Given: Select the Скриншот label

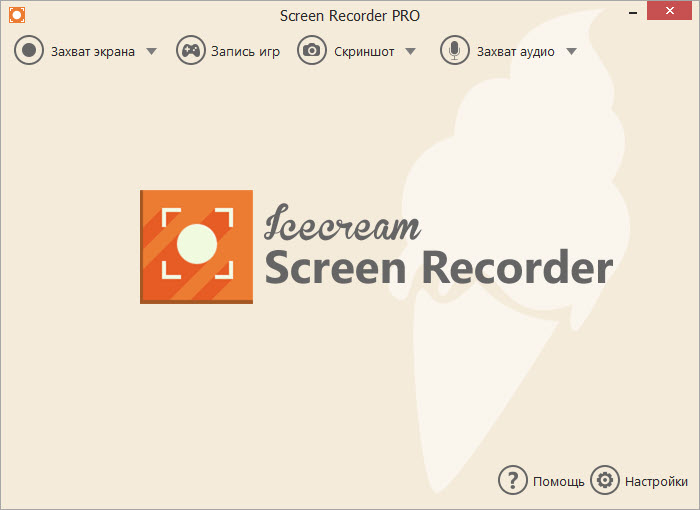Looking at the screenshot, I should pyautogui.click(x=364, y=52).
